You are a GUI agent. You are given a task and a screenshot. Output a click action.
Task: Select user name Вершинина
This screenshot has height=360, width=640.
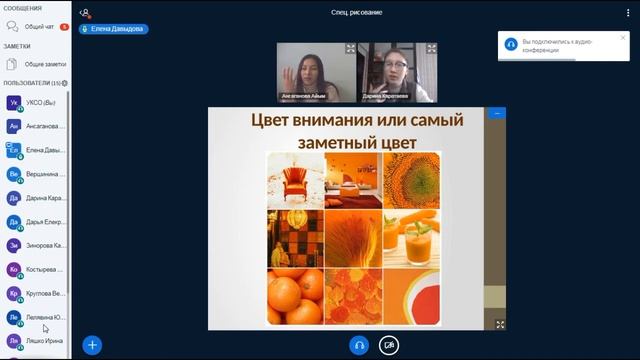[45, 174]
